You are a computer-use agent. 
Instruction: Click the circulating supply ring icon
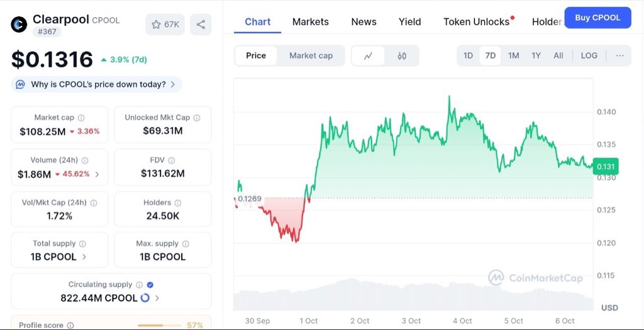[x=145, y=297]
